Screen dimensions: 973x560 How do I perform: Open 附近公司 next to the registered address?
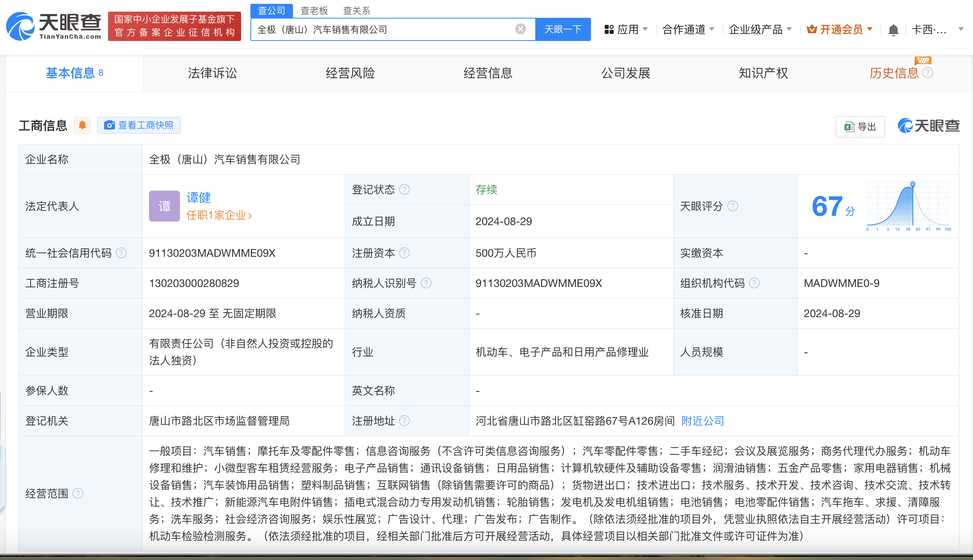coord(702,421)
